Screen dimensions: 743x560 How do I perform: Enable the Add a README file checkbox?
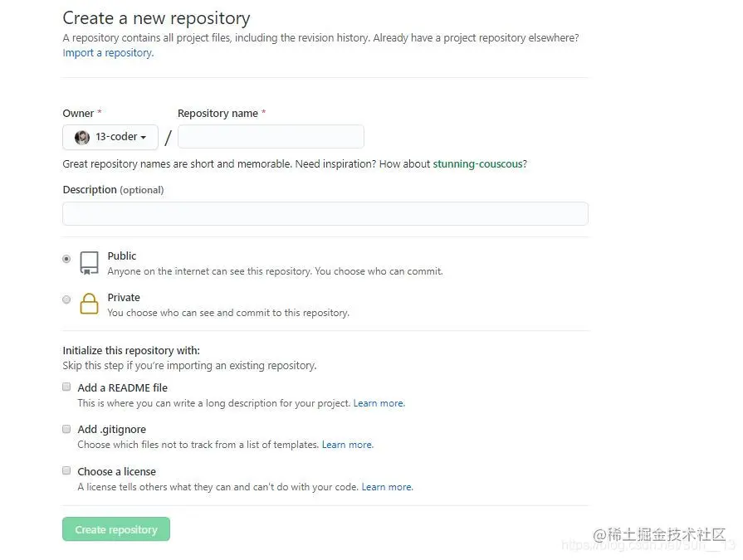click(x=66, y=387)
